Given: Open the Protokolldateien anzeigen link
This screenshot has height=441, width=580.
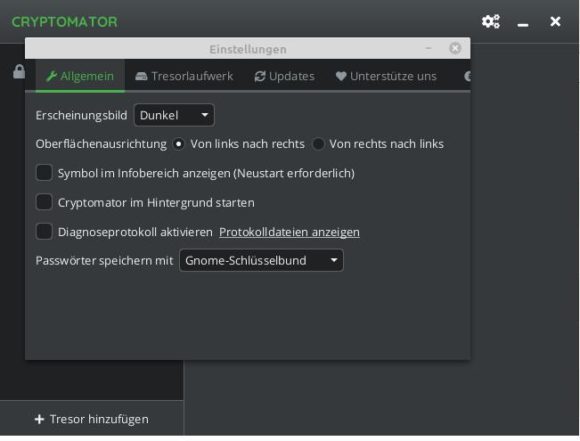Looking at the screenshot, I should click(x=289, y=232).
